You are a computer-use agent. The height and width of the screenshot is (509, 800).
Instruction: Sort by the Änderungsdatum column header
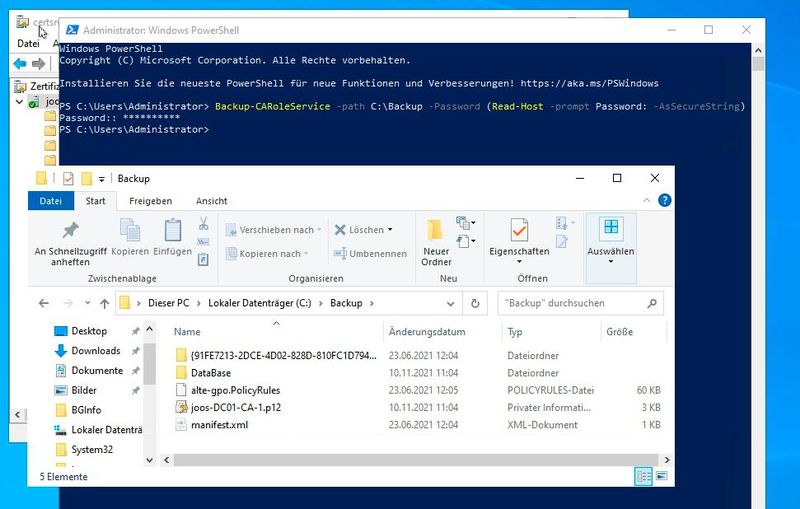coord(427,332)
